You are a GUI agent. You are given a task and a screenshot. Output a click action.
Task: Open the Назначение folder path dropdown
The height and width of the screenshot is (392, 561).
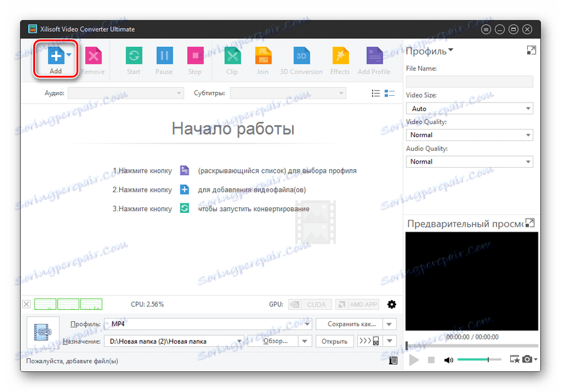(x=239, y=341)
